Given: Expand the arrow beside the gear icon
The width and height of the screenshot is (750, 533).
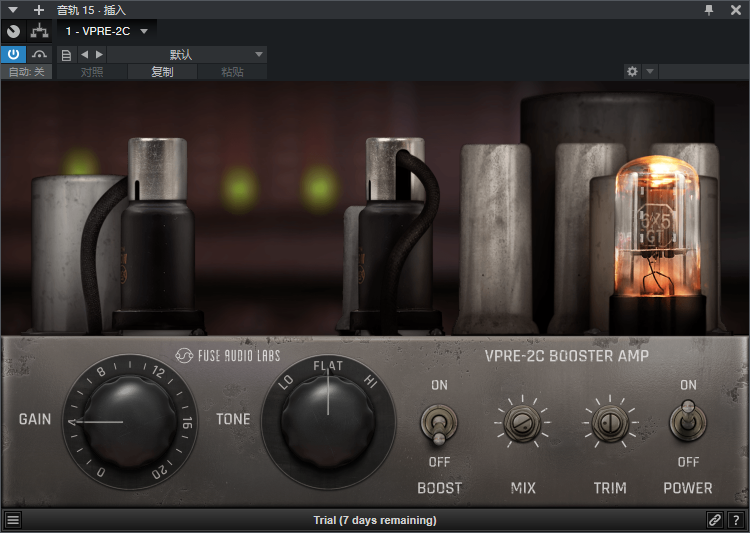Looking at the screenshot, I should (x=650, y=72).
